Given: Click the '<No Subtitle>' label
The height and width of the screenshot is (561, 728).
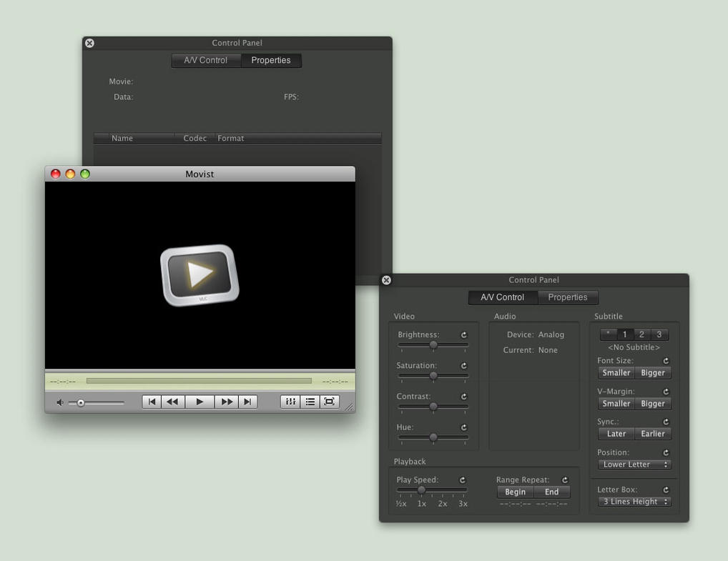Looking at the screenshot, I should coord(634,347).
